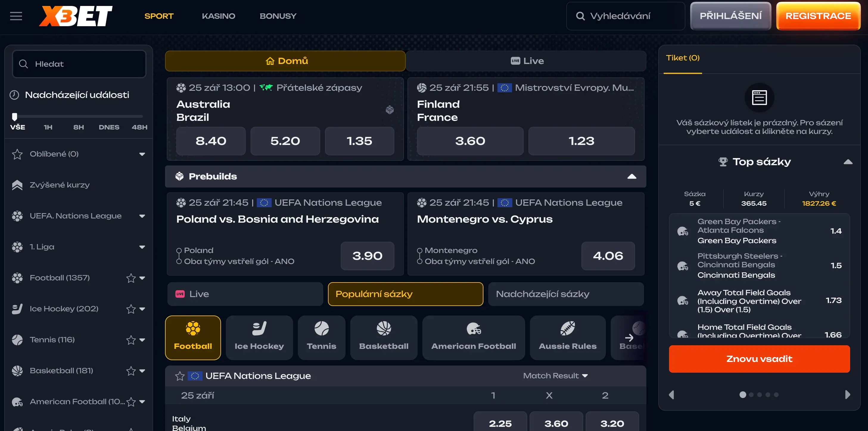Viewport: 868px width, 431px height.
Task: Select the Basketball sport tile
Action: pyautogui.click(x=383, y=338)
